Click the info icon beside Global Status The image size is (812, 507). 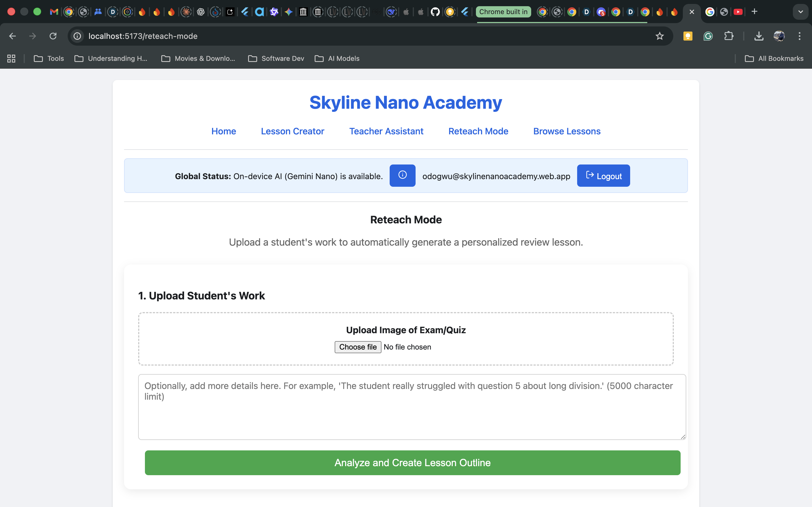[x=402, y=175]
